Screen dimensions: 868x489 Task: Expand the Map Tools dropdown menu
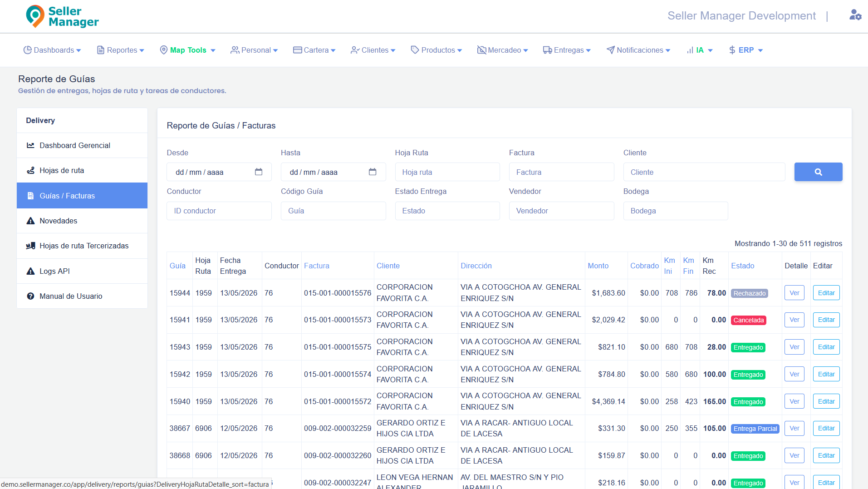click(x=187, y=50)
